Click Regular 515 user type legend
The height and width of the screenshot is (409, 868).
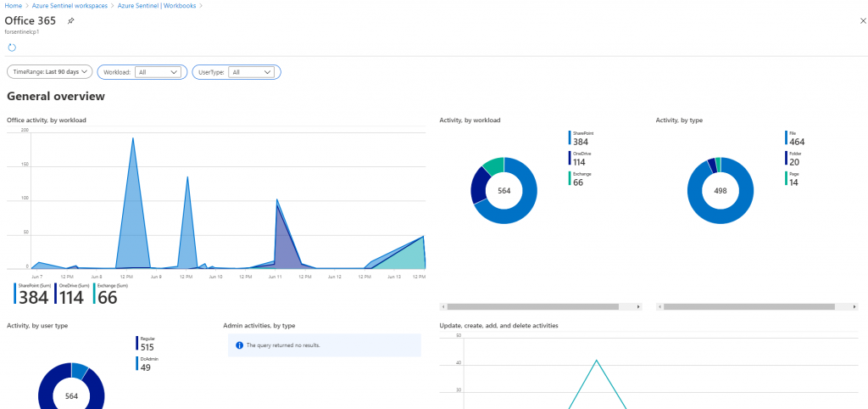[x=145, y=343]
